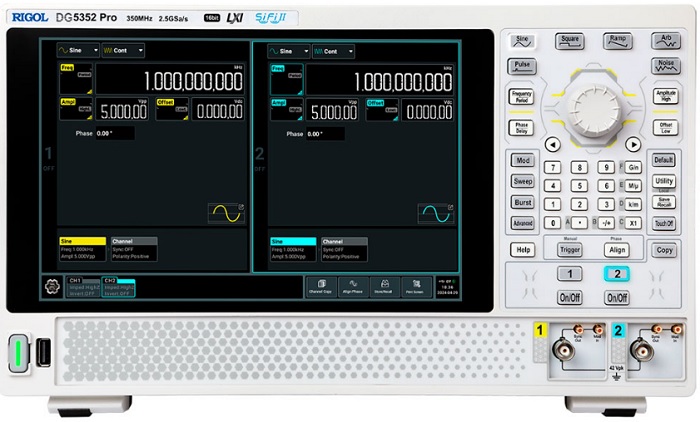The image size is (700, 422).
Task: Tap the cyan Ampl label in channel 2
Action: tap(279, 103)
